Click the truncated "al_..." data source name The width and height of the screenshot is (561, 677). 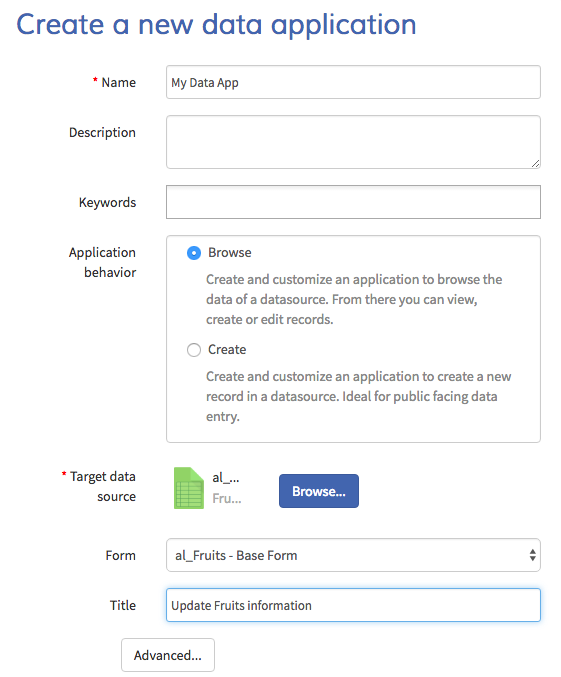pos(225,478)
